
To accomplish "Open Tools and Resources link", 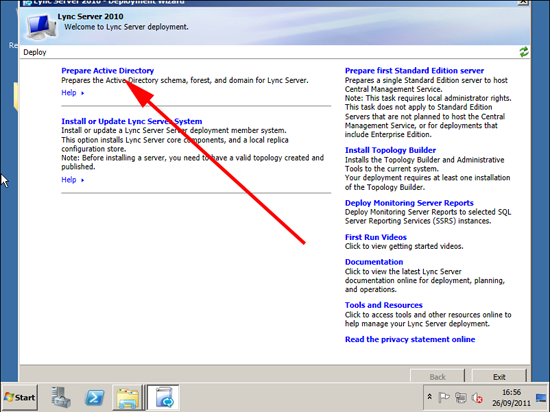I will [x=383, y=305].
